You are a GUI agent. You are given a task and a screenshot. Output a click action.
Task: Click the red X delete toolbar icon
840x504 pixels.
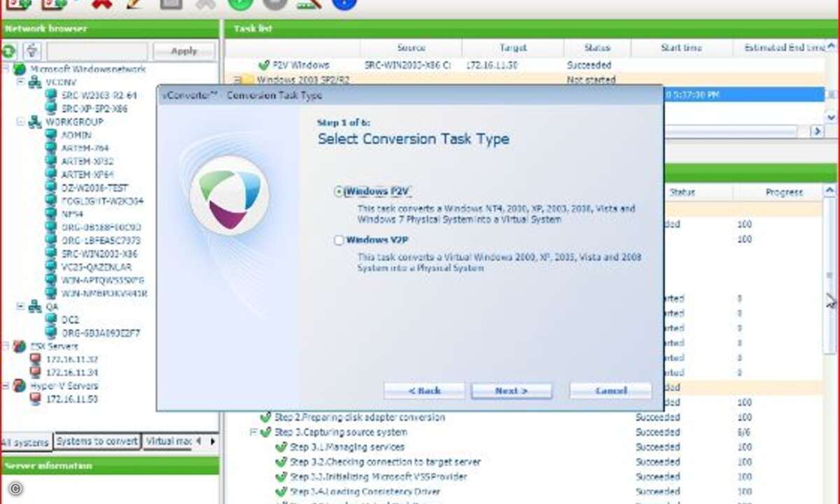(102, 4)
